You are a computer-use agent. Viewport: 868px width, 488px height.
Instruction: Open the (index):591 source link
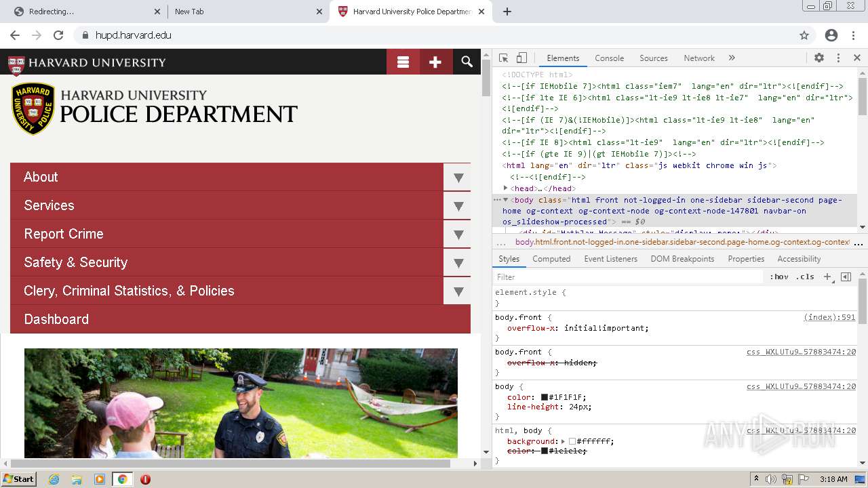click(829, 317)
